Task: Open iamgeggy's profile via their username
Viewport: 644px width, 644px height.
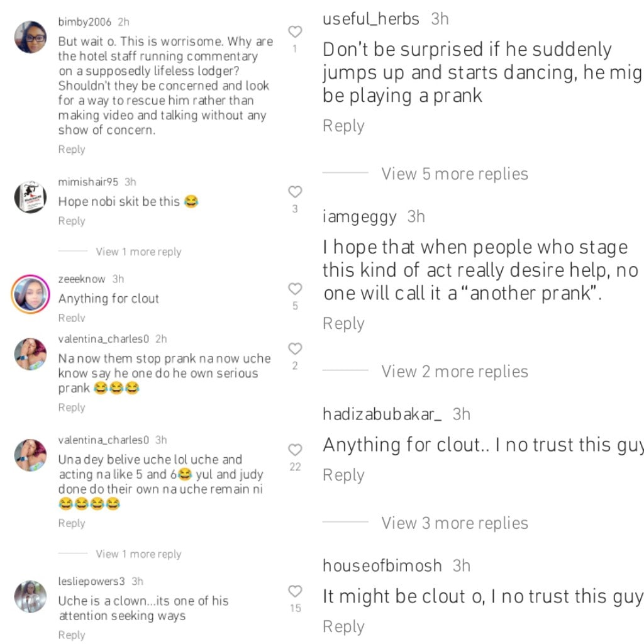Action: point(359,216)
